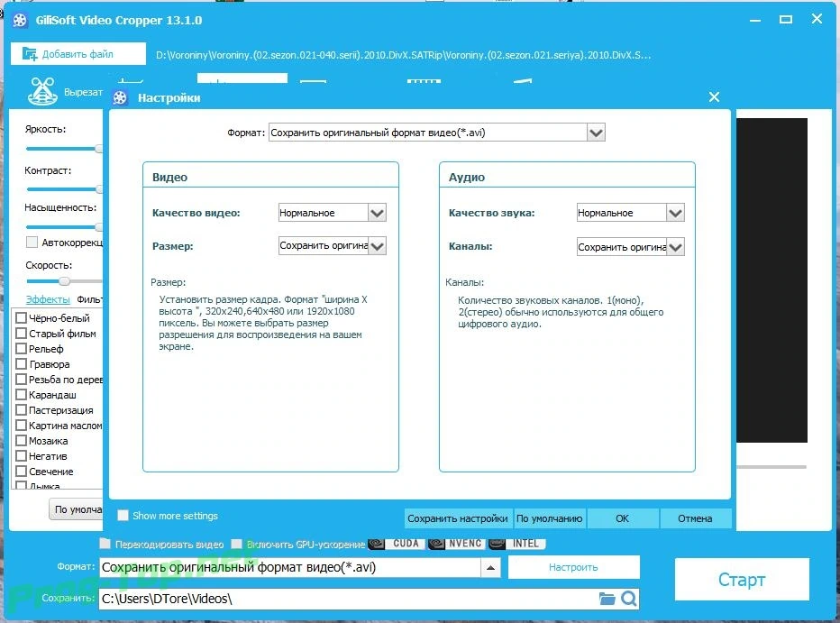The width and height of the screenshot is (840, 623).
Task: Open the video Размер dropdown
Action: 377,246
